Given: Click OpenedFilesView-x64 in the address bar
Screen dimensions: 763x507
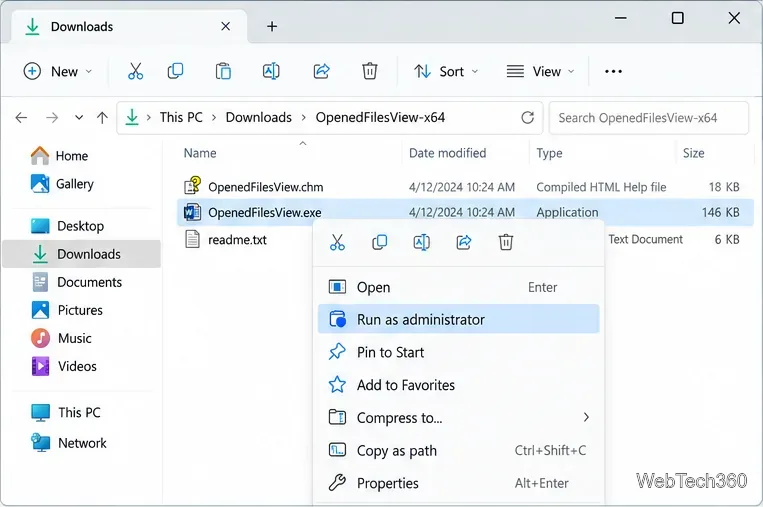Looking at the screenshot, I should (x=380, y=117).
